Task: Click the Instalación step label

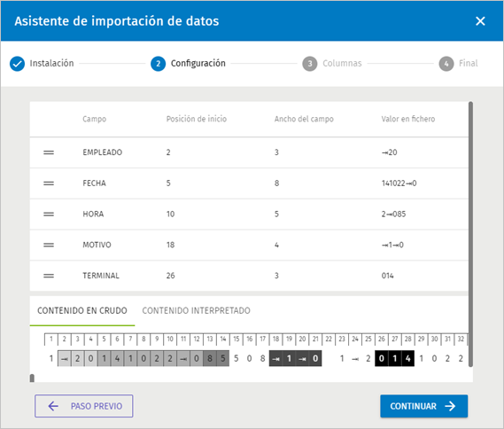Action: tap(51, 63)
